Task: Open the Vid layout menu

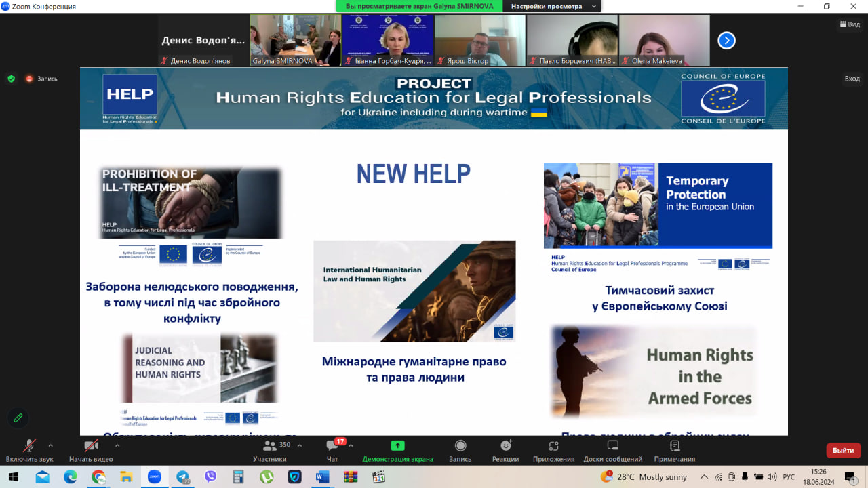Action: pyautogui.click(x=850, y=24)
